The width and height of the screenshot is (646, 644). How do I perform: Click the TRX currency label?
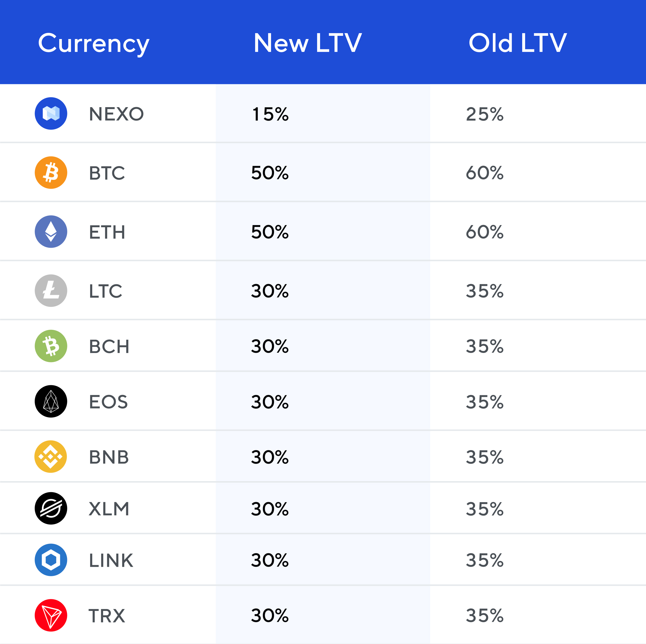click(x=107, y=615)
